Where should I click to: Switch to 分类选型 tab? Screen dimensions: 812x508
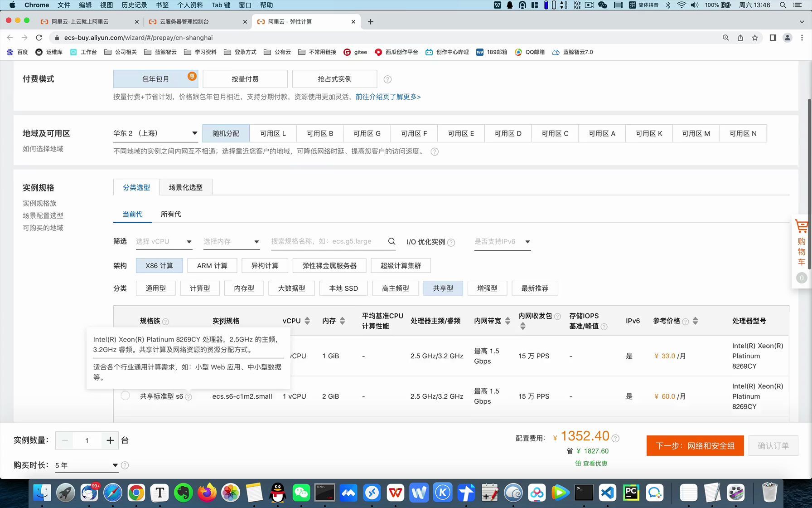point(136,187)
